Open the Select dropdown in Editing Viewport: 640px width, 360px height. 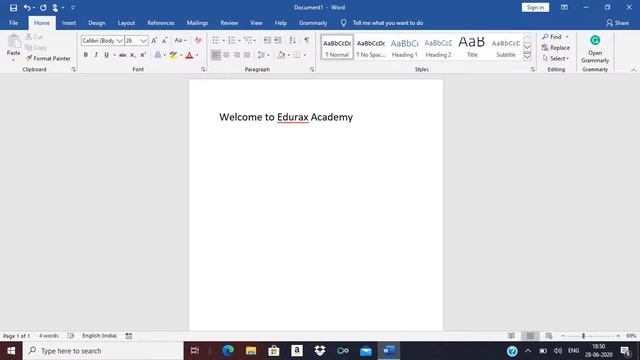(x=556, y=58)
